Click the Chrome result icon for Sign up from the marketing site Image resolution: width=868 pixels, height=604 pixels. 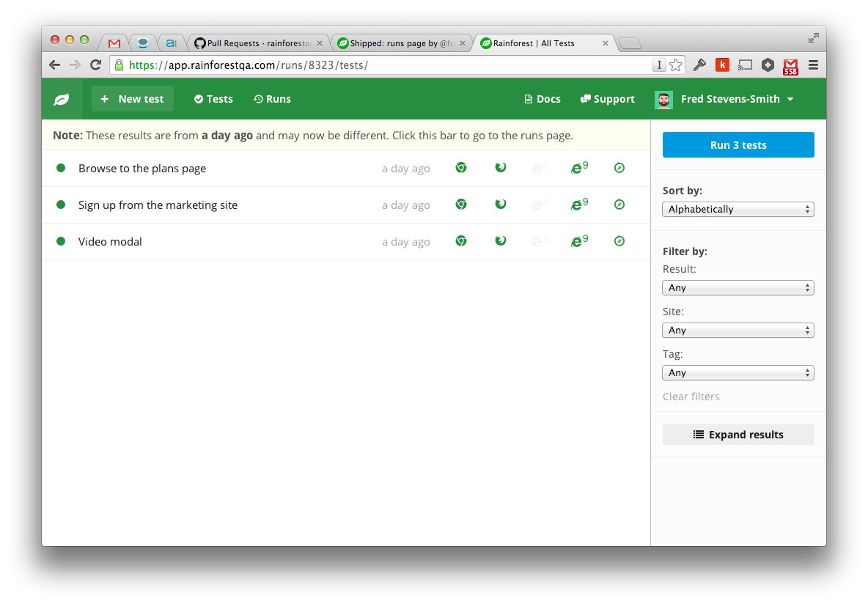click(461, 205)
